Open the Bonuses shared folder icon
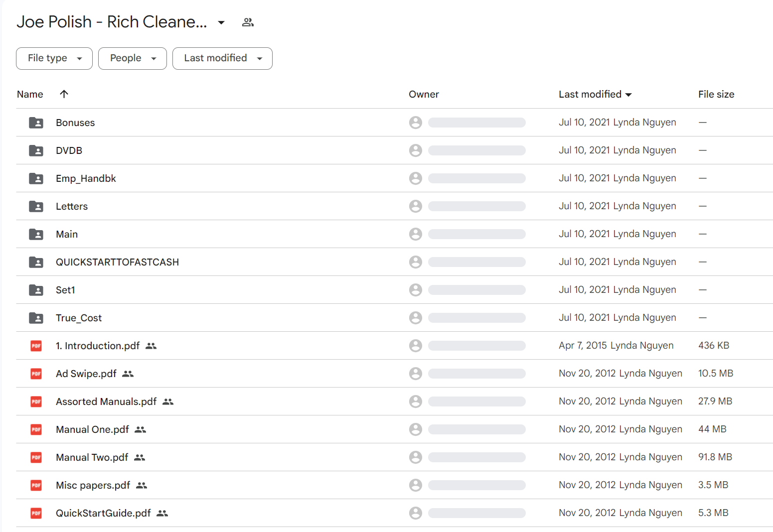773x532 pixels. coord(36,123)
